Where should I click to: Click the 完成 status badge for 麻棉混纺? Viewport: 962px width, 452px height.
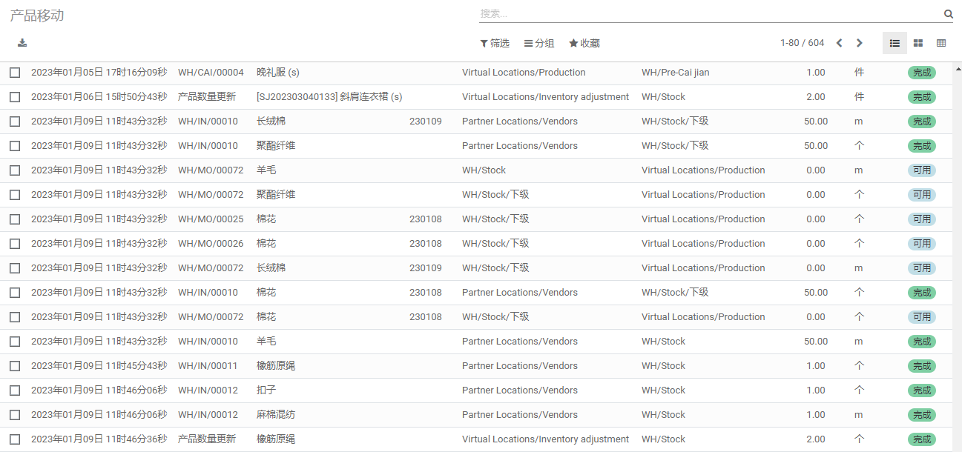pyautogui.click(x=921, y=415)
